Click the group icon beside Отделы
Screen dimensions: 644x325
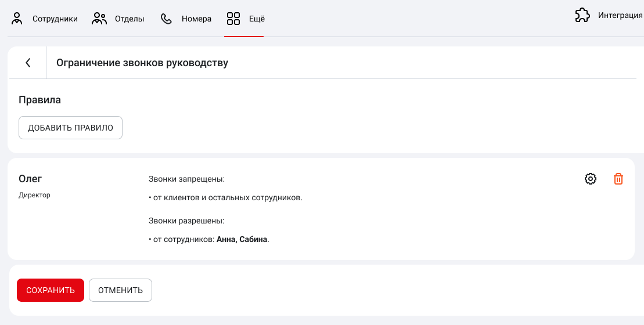pos(100,19)
